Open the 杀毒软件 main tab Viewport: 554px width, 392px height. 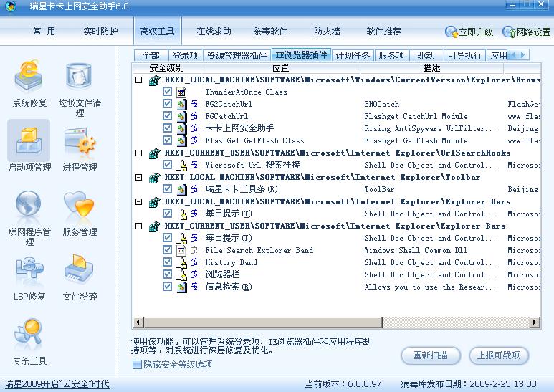270,32
